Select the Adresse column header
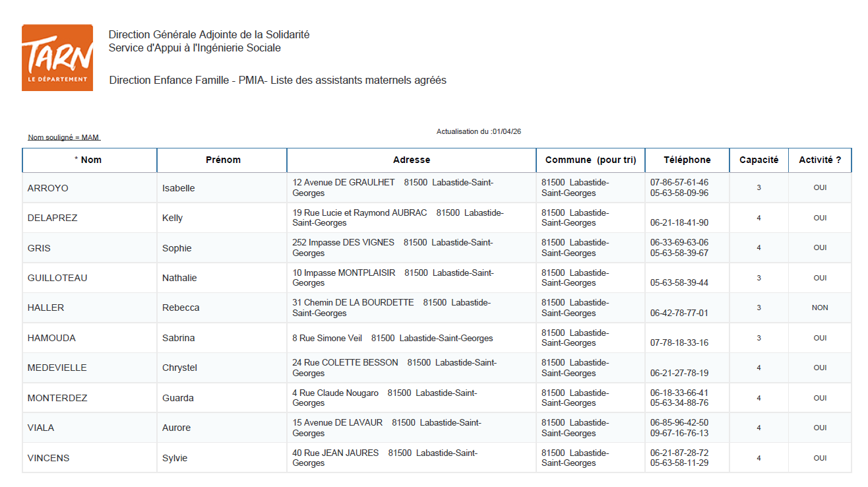 pyautogui.click(x=411, y=160)
